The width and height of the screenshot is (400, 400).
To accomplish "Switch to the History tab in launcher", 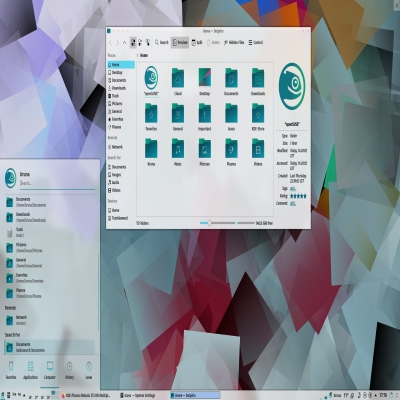I will click(69, 370).
